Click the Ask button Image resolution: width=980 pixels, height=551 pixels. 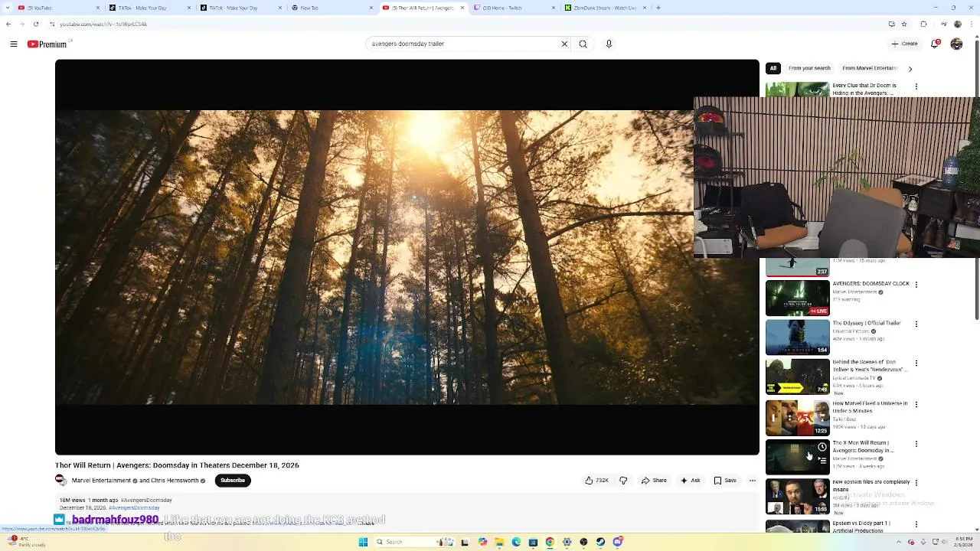tap(691, 481)
